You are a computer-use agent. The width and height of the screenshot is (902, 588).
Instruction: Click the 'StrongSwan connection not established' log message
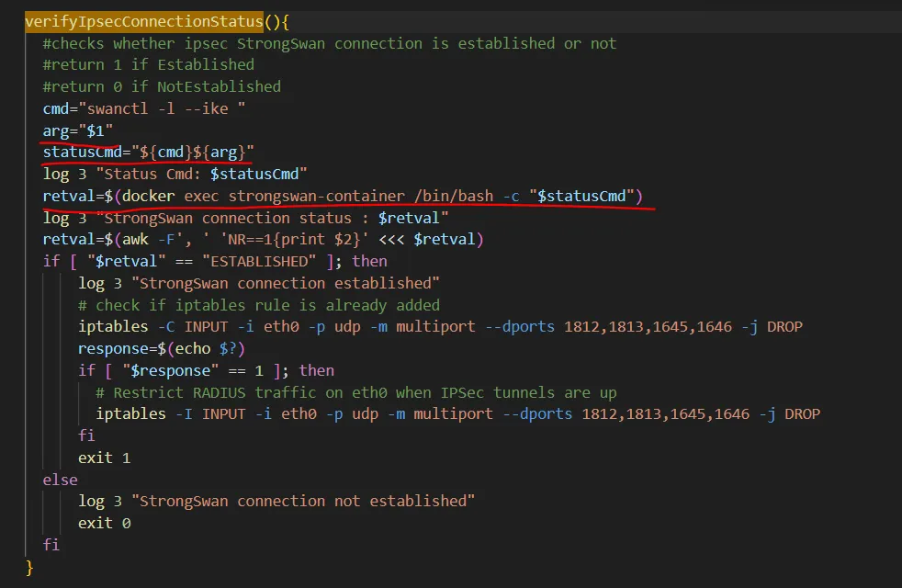pyautogui.click(x=303, y=501)
